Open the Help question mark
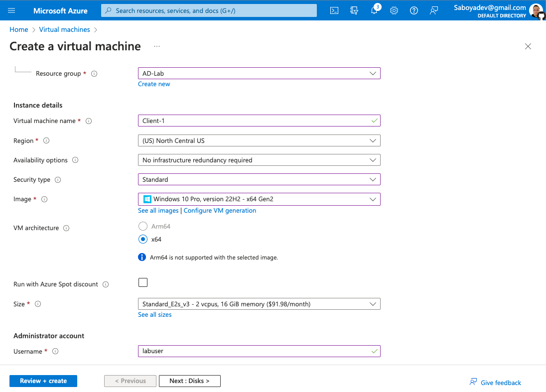This screenshot has width=546, height=392. point(413,10)
